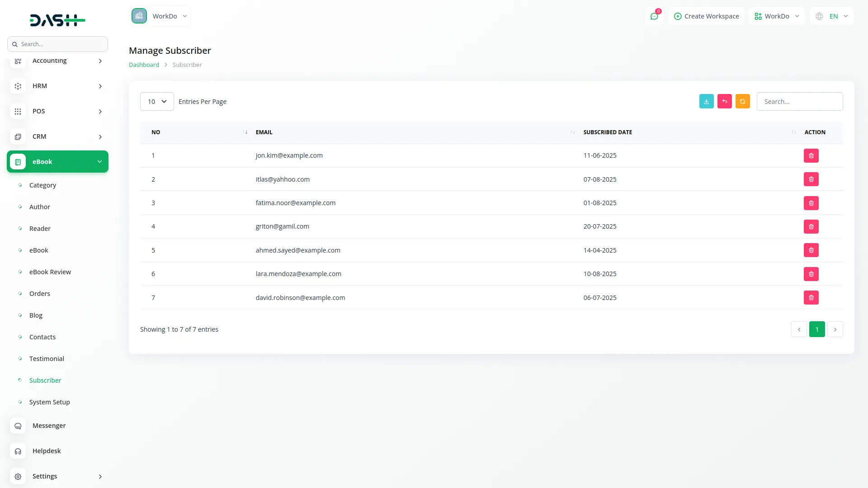Expand the CRM sidebar menu
Image resolution: width=868 pixels, height=488 pixels.
(x=57, y=136)
